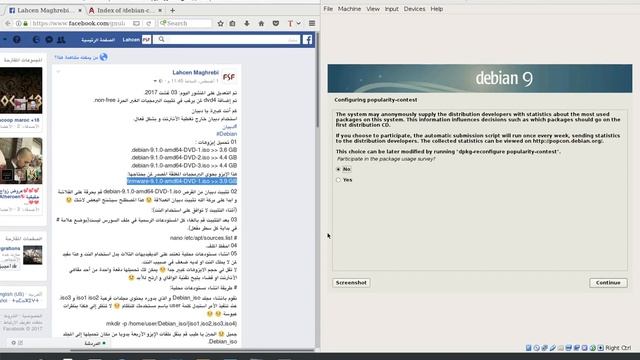Click the Facebook search magnifier icon
Screen dimensions: 640x360
click(x=161, y=40)
